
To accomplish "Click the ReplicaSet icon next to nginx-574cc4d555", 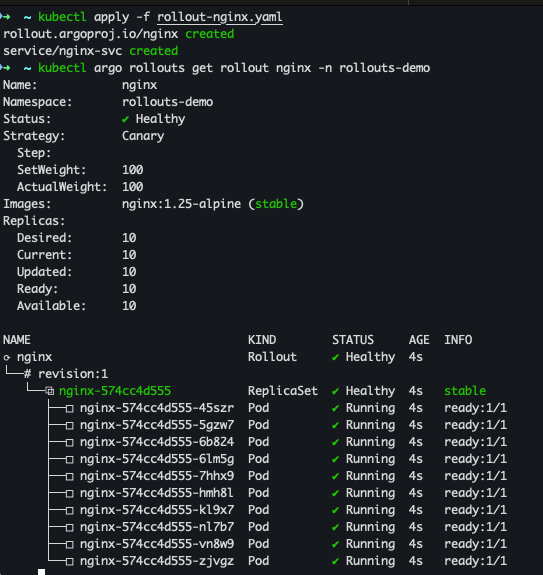I will point(50,391).
